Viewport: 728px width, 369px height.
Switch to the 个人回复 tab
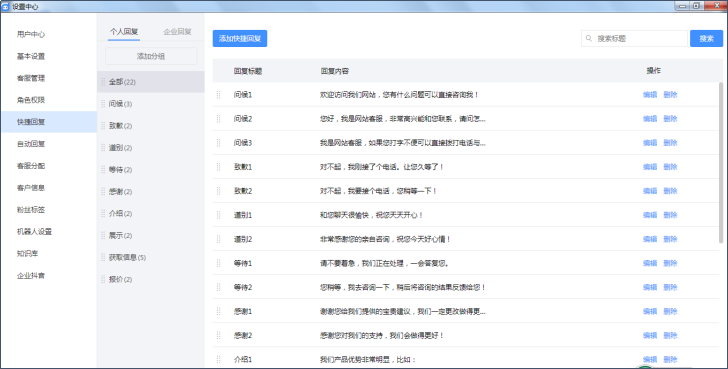pyautogui.click(x=124, y=32)
